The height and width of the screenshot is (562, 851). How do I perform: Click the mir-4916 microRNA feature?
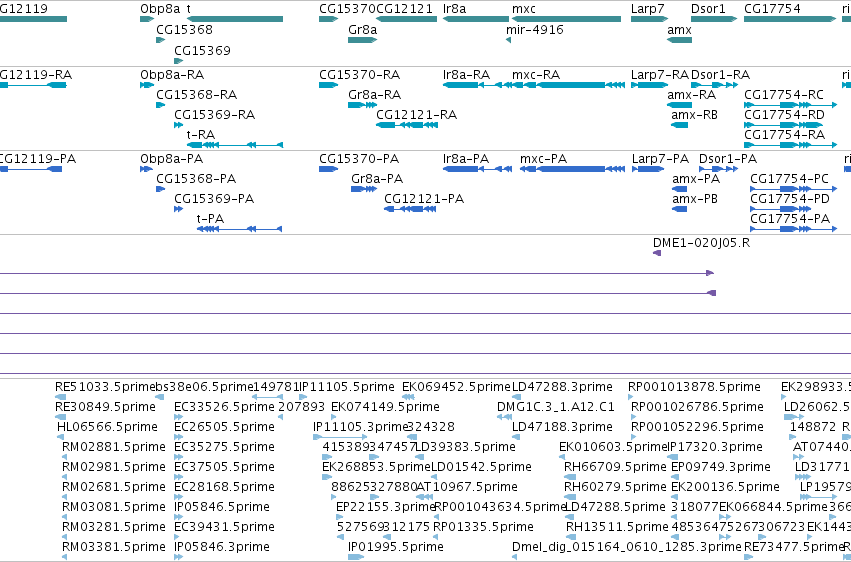[x=509, y=40]
